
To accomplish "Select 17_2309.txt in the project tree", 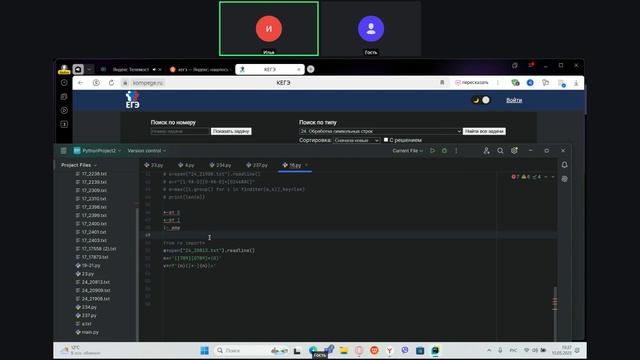I will pyautogui.click(x=91, y=190).
